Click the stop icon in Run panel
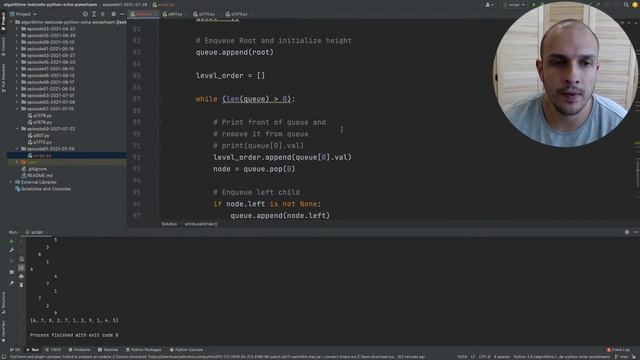Image resolution: width=640 pixels, height=360 pixels. pyautogui.click(x=11, y=260)
